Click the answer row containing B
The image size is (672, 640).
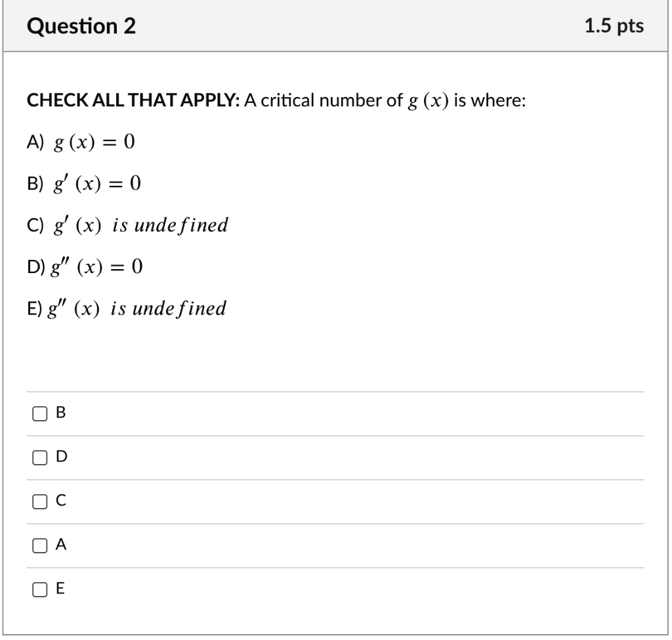(x=328, y=413)
